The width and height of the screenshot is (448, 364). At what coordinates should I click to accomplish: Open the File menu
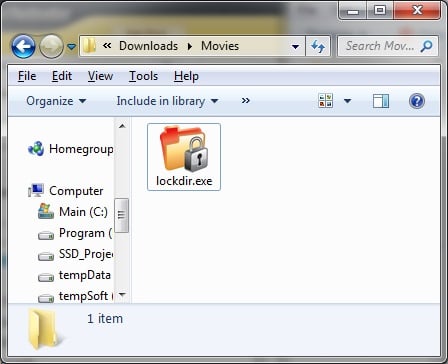pos(27,76)
